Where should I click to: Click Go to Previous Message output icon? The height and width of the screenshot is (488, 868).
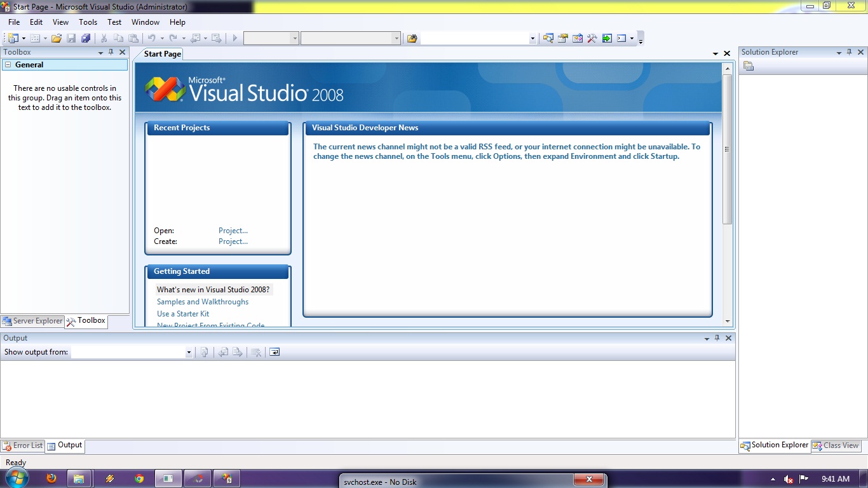pyautogui.click(x=223, y=352)
